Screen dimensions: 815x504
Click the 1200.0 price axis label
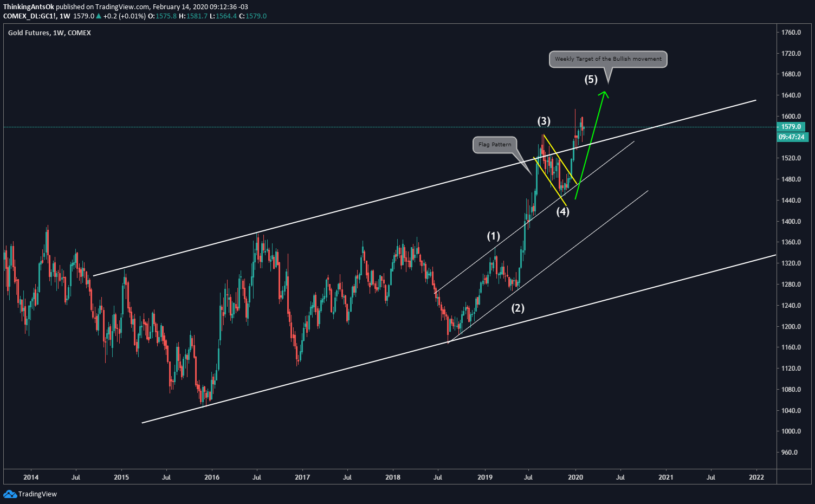(791, 327)
